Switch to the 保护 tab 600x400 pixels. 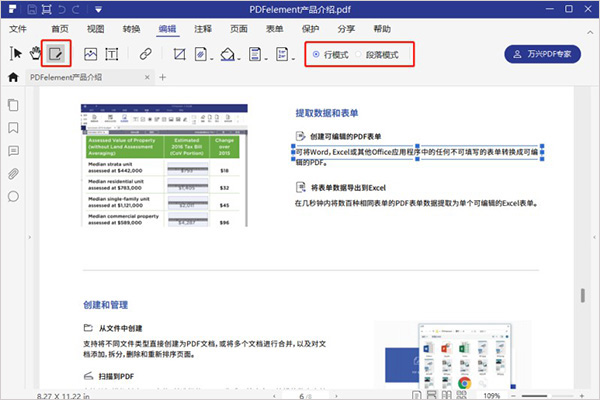point(310,29)
